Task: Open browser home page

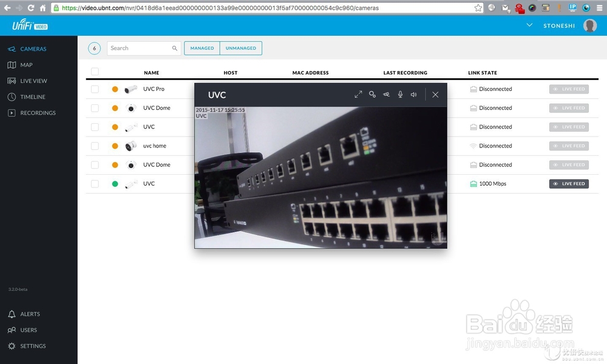Action: (42, 8)
